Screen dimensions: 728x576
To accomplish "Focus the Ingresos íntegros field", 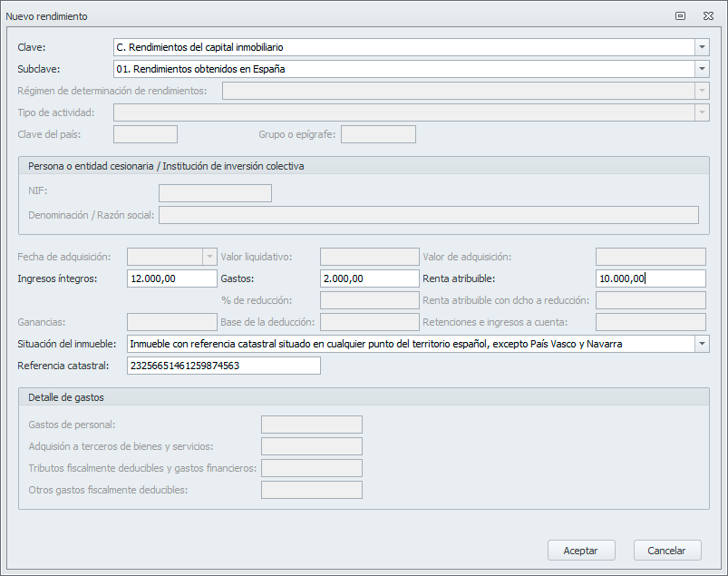I will (x=172, y=278).
